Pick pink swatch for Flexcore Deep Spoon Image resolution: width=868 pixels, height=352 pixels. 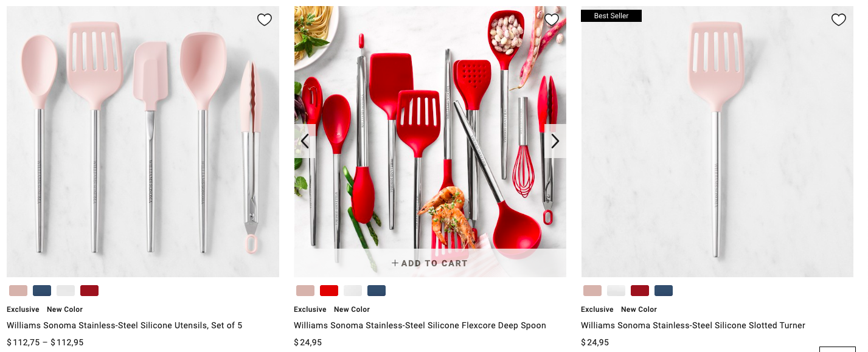305,291
